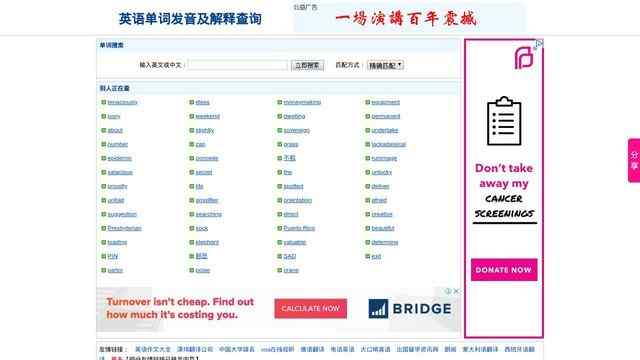Viewport: 640px width, 360px height.
Task: Click the BRIDGE logo in the banner ad
Action: (410, 309)
